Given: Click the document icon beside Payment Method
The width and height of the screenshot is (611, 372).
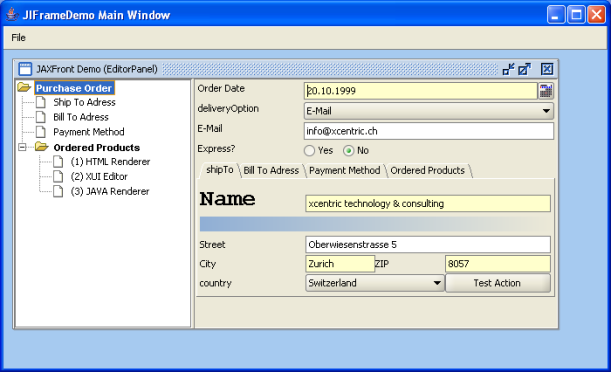Looking at the screenshot, I should [x=41, y=132].
